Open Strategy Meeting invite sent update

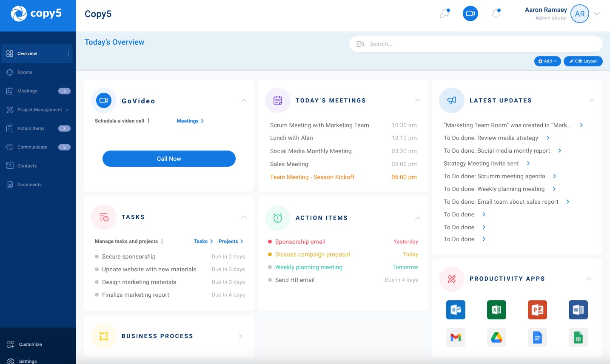481,163
